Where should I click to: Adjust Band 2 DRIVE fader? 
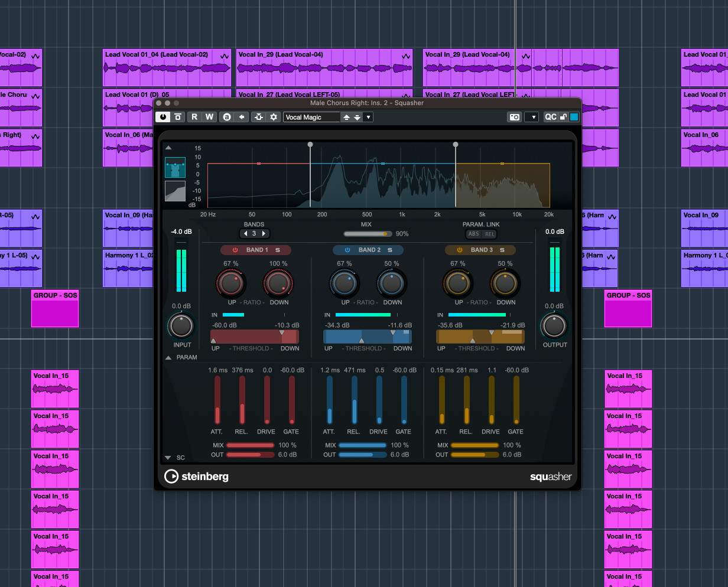[379, 400]
